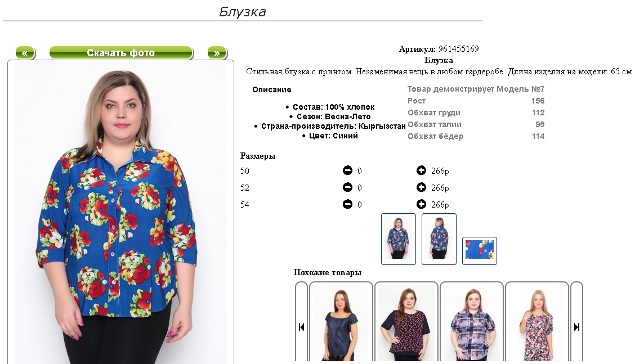Go to the next similar products
This screenshot has height=364, width=635.
click(576, 326)
